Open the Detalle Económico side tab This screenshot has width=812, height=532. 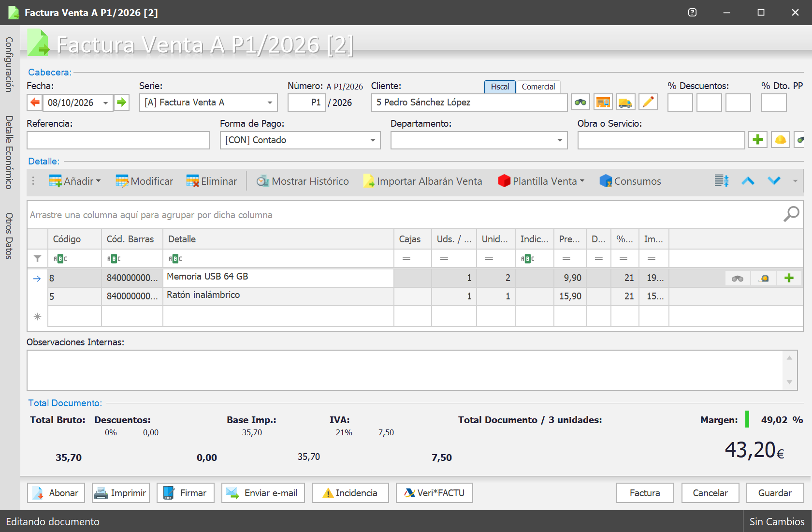tap(9, 152)
